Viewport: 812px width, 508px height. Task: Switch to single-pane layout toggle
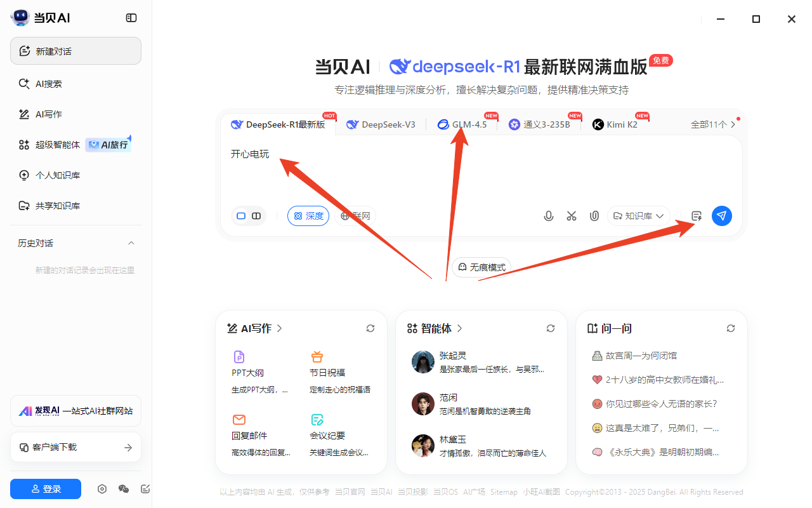[x=241, y=216]
